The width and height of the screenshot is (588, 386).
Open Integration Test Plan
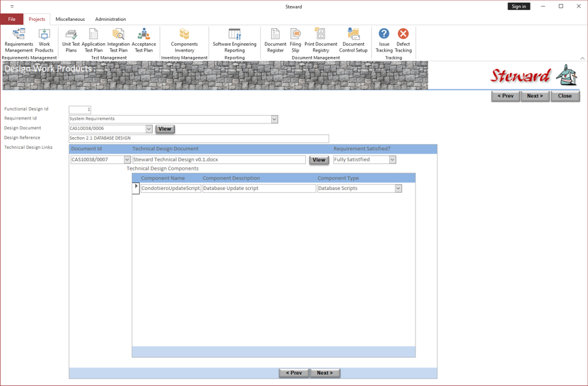point(118,40)
